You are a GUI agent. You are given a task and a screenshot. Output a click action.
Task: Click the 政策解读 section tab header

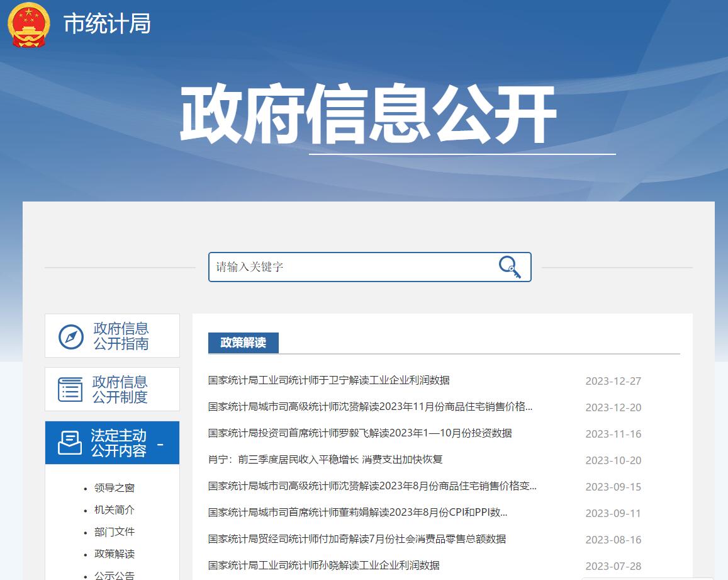point(243,343)
